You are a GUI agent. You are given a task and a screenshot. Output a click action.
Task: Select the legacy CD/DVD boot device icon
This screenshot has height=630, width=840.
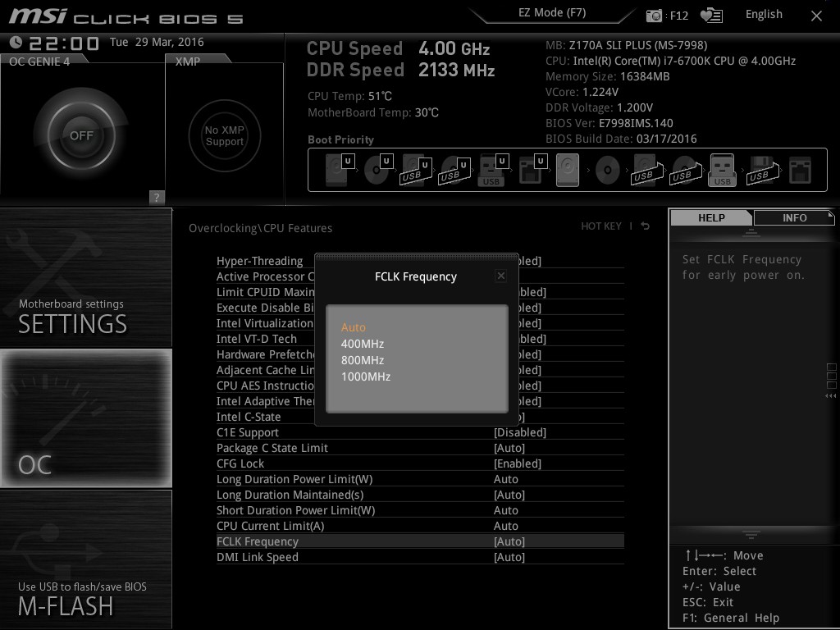pyautogui.click(x=608, y=171)
